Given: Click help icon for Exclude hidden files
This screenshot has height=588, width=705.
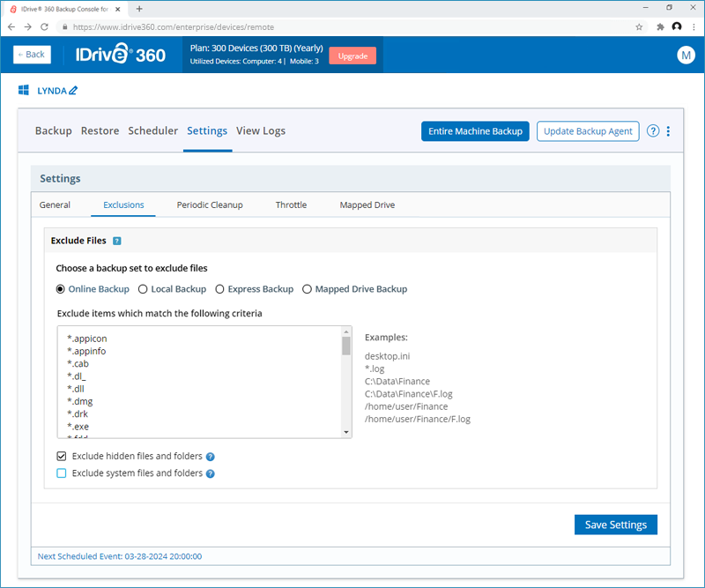Looking at the screenshot, I should pyautogui.click(x=210, y=457).
